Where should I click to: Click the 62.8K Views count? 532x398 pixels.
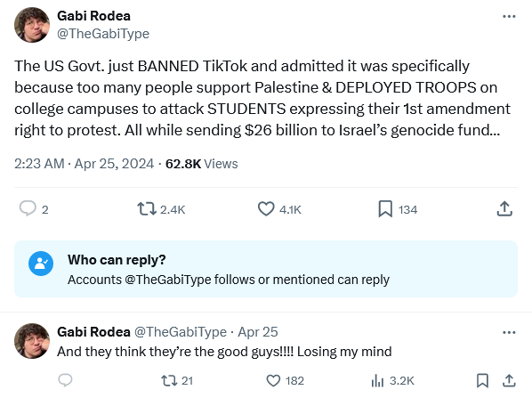tap(202, 164)
